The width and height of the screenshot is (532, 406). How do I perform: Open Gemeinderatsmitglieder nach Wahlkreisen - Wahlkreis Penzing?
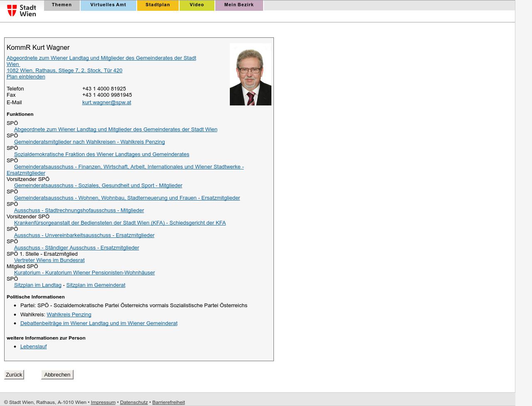(x=89, y=142)
